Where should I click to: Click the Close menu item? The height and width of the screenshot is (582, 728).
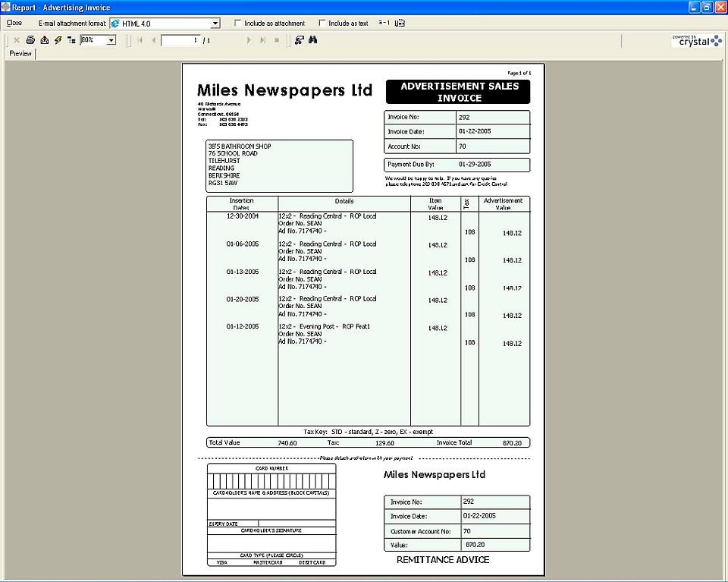pos(14,23)
